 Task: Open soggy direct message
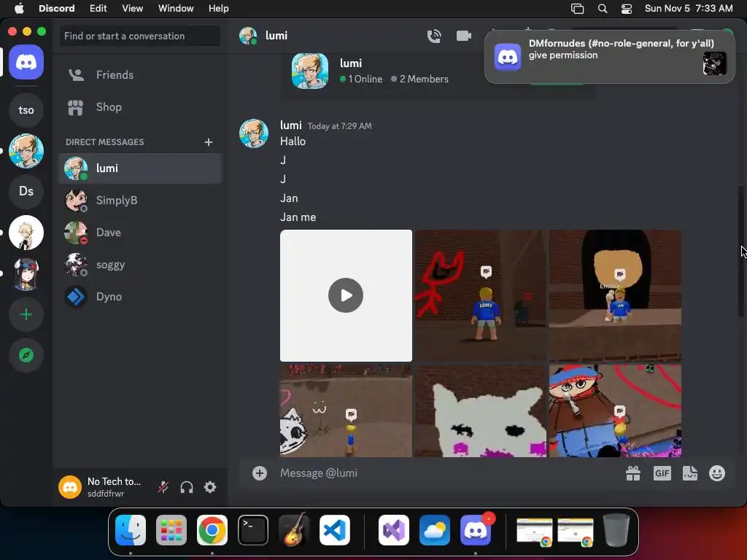click(140, 264)
